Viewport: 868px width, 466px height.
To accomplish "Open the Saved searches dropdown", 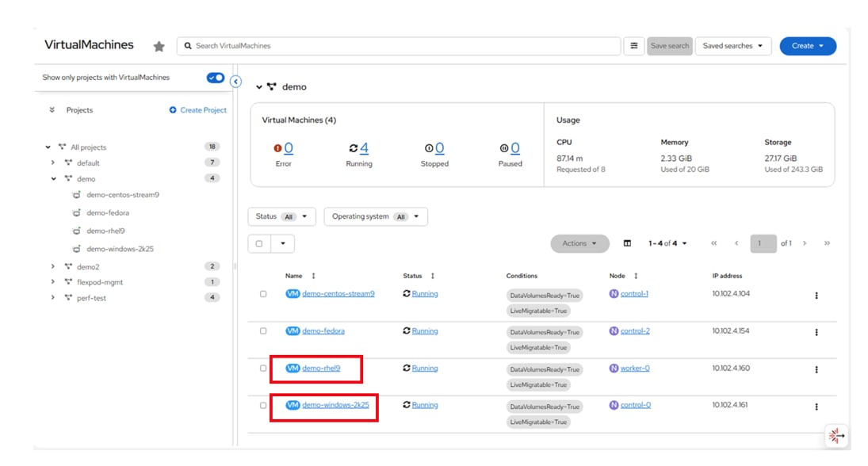I will 733,46.
